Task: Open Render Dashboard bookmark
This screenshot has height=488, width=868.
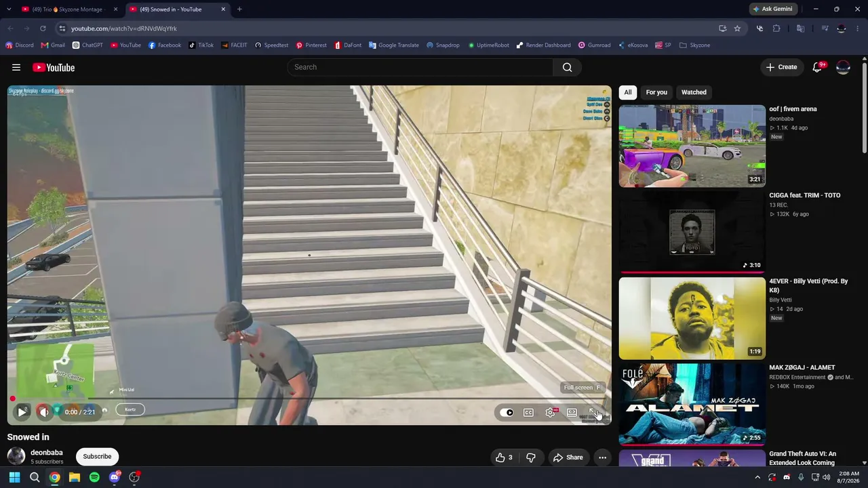Action: tap(543, 45)
